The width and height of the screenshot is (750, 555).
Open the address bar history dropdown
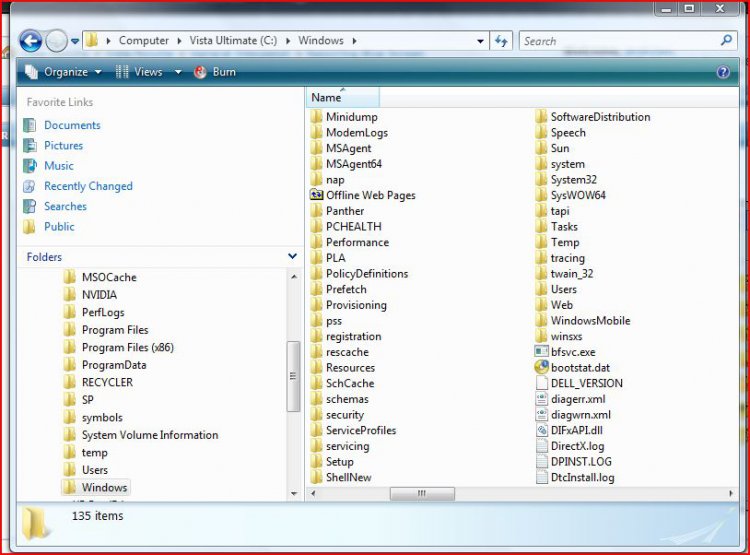480,41
